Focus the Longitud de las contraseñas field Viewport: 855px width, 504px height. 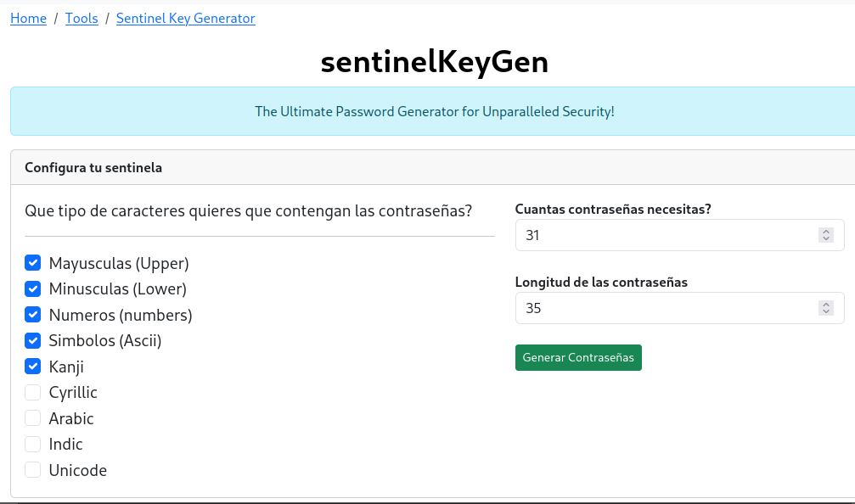[662, 308]
